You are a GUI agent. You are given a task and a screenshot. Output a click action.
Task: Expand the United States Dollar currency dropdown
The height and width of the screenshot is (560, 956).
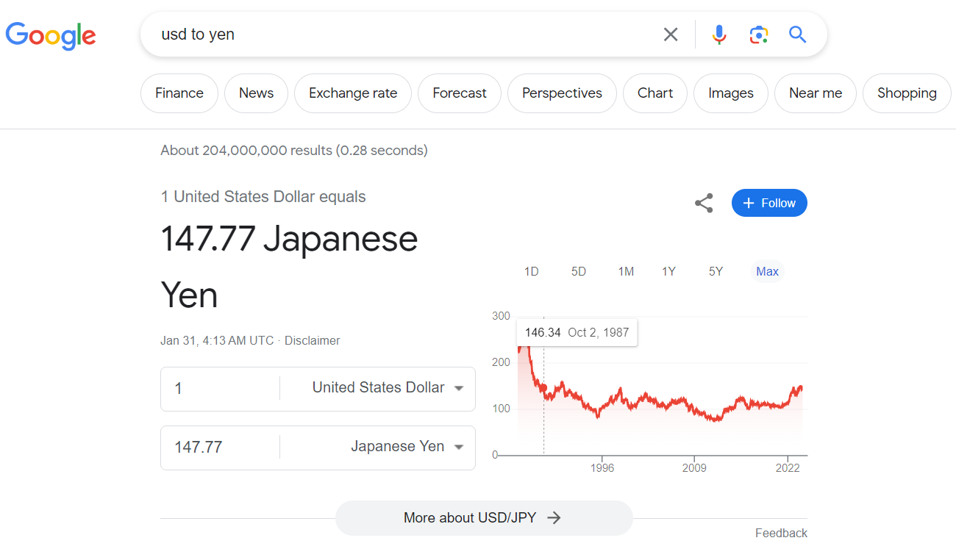(x=378, y=389)
